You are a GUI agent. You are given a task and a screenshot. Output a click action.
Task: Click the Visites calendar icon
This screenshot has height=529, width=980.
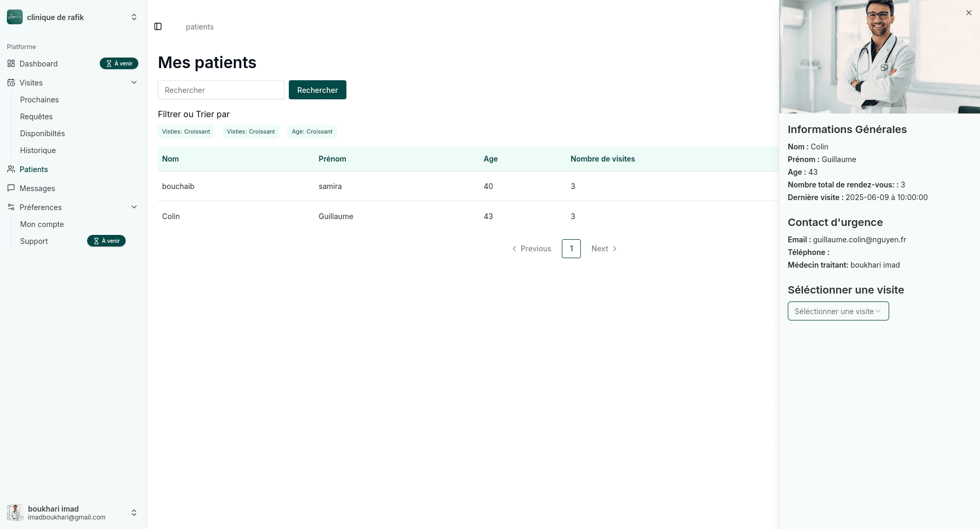pos(11,83)
